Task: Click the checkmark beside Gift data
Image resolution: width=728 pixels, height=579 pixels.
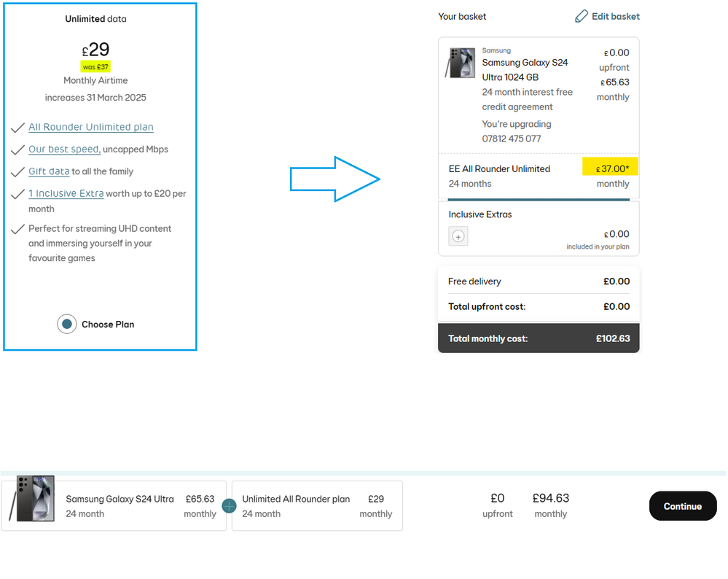Action: 17,172
